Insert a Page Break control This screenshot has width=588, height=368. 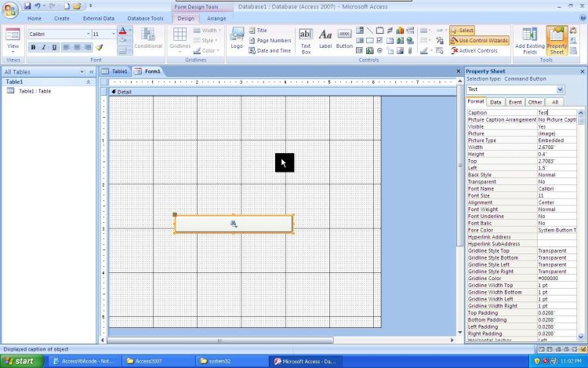(x=410, y=30)
